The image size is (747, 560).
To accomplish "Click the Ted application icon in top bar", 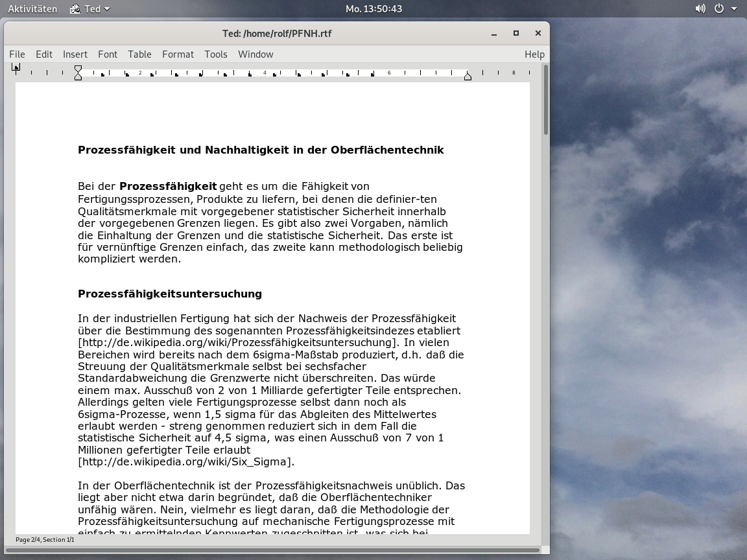I will 75,9.
